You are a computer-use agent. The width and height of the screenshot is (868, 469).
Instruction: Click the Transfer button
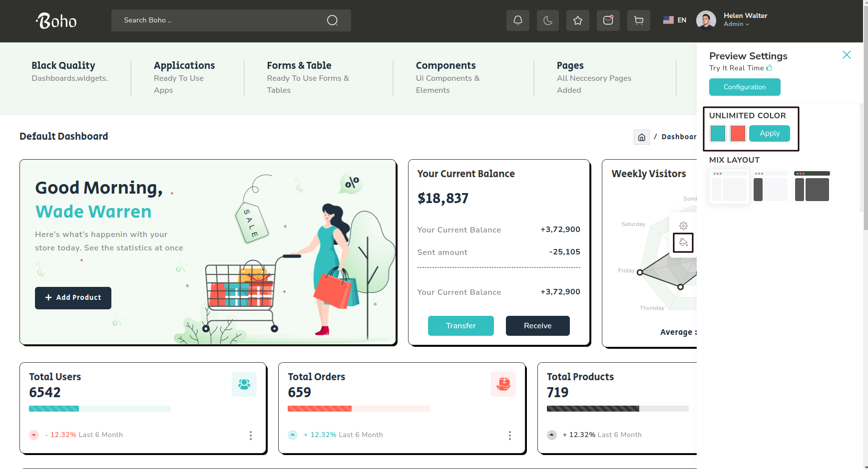[460, 326]
